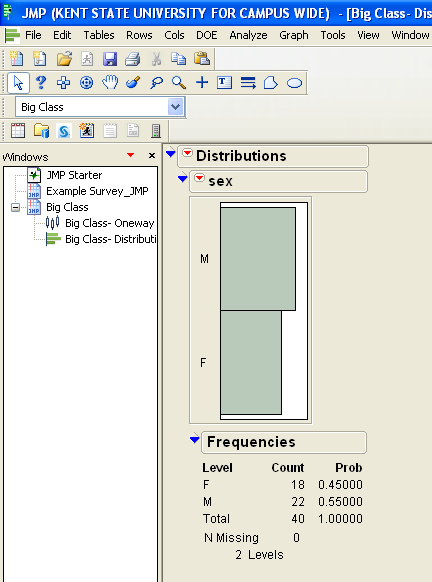This screenshot has height=582, width=432.
Task: Open the Graph menu
Action: coord(294,35)
